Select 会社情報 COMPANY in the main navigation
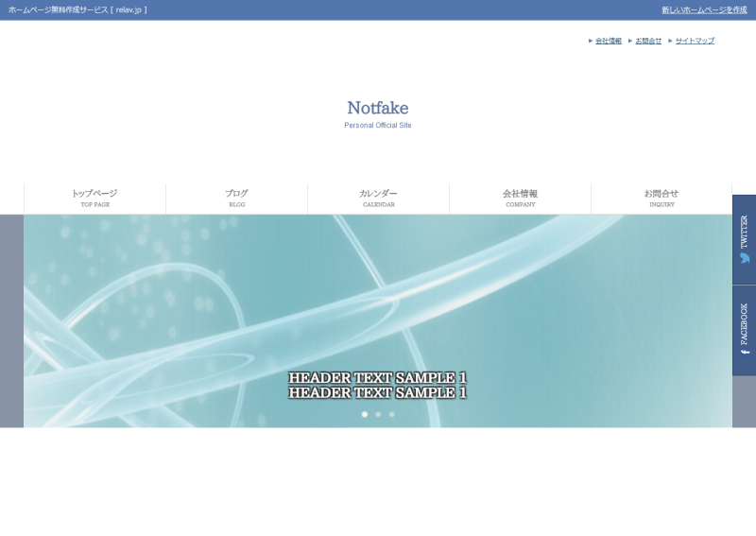The height and width of the screenshot is (536, 756). click(520, 198)
